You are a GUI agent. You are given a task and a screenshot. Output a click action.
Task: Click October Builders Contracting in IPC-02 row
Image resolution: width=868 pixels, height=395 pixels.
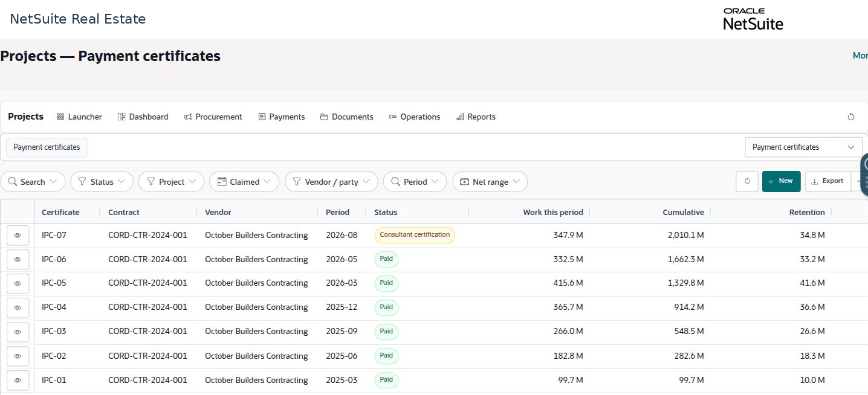tap(256, 356)
